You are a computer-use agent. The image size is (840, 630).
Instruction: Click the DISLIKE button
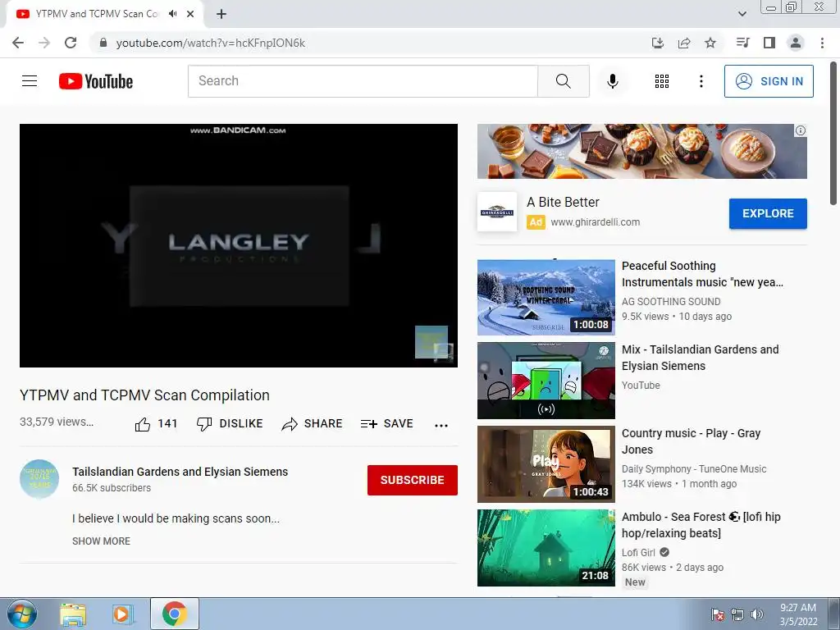[230, 424]
